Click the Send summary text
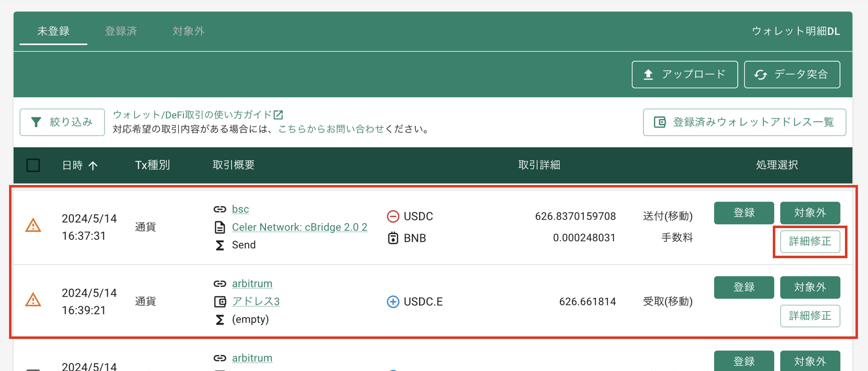This screenshot has height=371, width=868. tap(244, 245)
